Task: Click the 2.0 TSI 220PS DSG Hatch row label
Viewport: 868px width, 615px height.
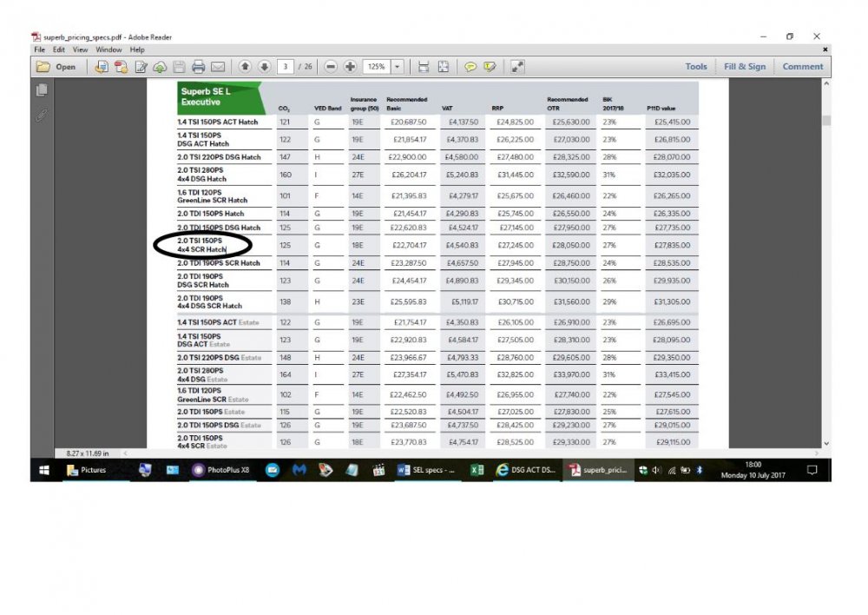Action: (x=219, y=157)
